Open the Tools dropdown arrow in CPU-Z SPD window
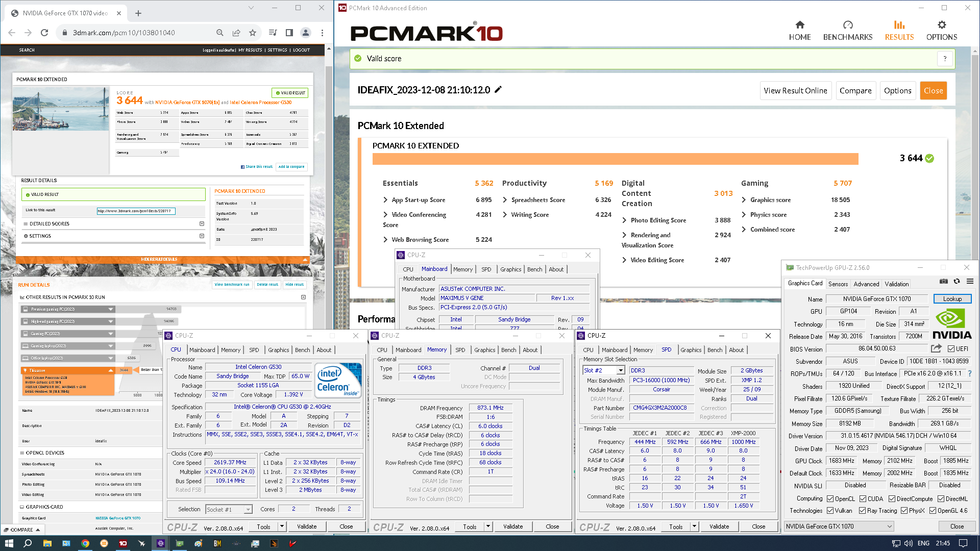The height and width of the screenshot is (551, 980). (x=694, y=527)
